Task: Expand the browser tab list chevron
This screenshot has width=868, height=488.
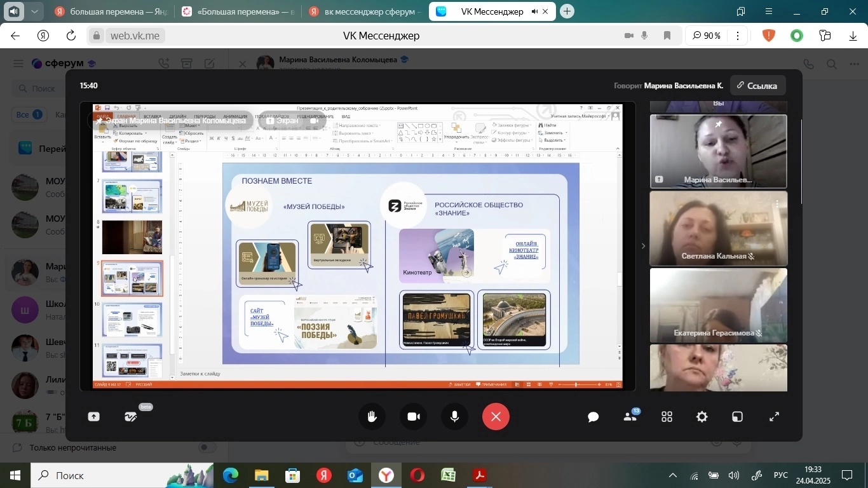Action: point(34,11)
